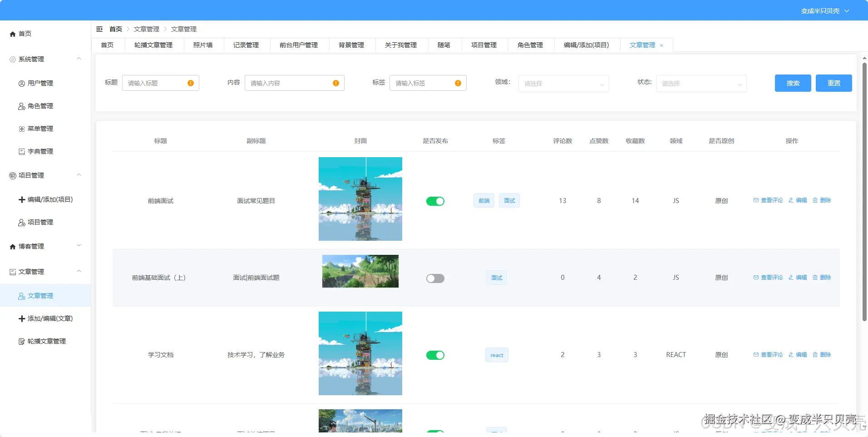Image resolution: width=868 pixels, height=437 pixels.
Task: Click the REACT domain cell
Action: (x=676, y=355)
